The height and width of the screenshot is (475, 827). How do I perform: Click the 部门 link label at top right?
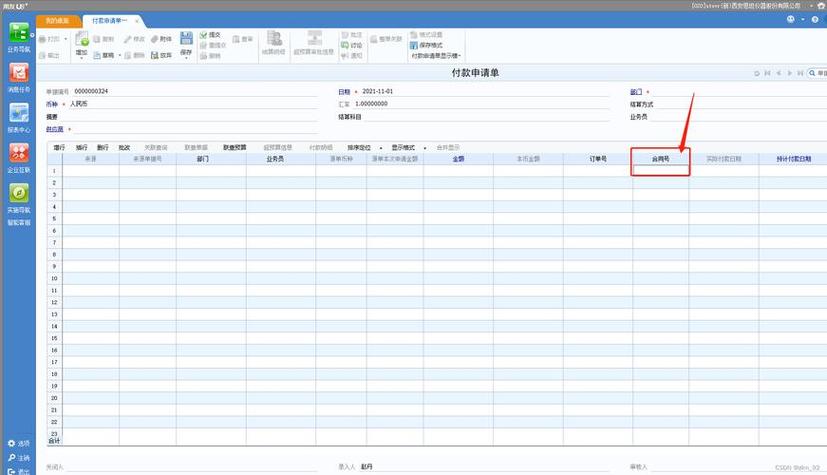[636, 92]
